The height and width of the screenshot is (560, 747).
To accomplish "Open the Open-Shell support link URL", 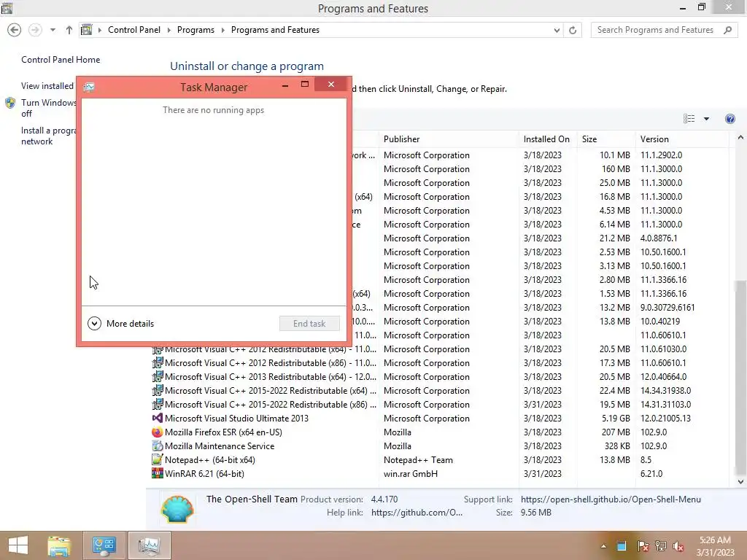I will (x=611, y=499).
